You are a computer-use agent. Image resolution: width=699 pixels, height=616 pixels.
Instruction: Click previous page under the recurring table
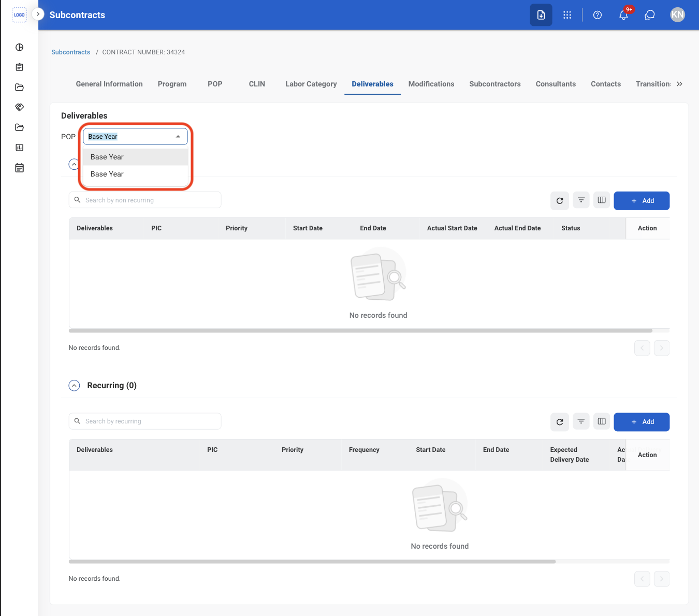(642, 579)
